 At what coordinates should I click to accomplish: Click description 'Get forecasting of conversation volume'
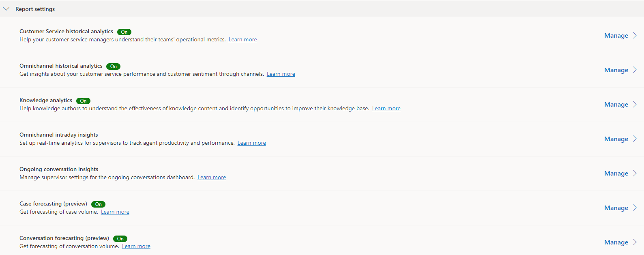tap(69, 246)
